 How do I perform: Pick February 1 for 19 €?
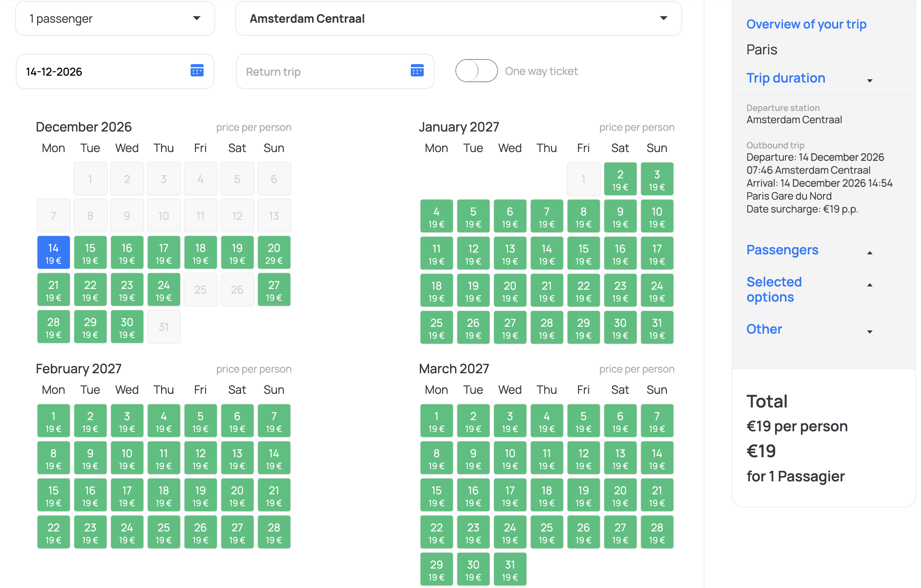(x=54, y=421)
